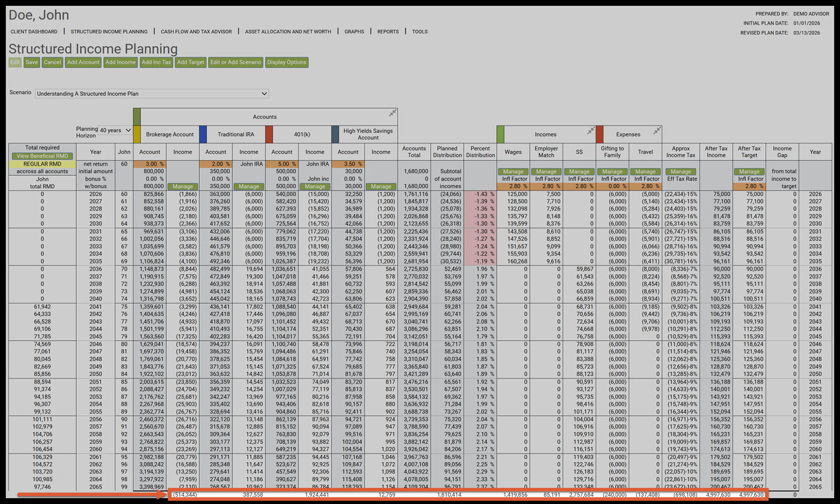This screenshot has height=504, width=840.
Task: Manage the 401(k) income
Action: [314, 187]
